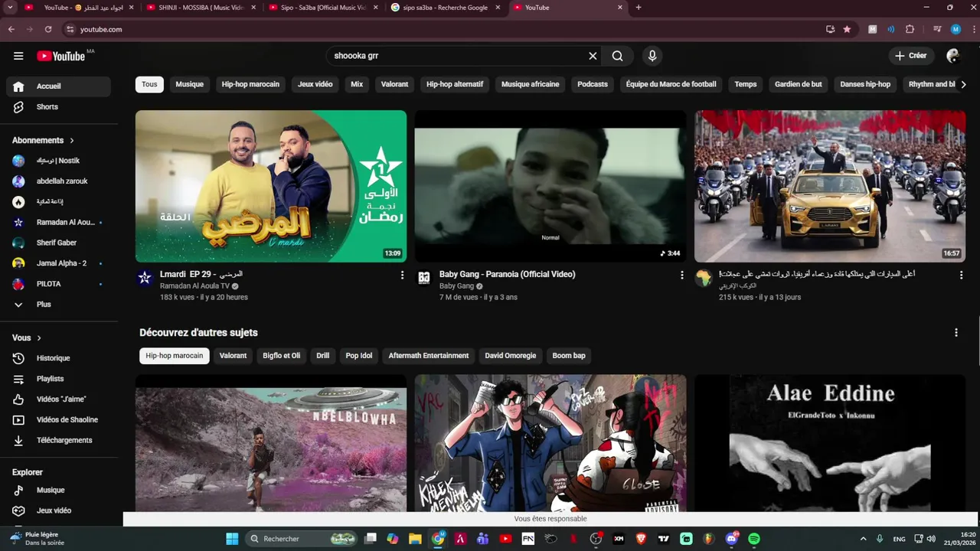Open the tab search dropdown arrow
The width and height of the screenshot is (980, 551).
[x=10, y=8]
